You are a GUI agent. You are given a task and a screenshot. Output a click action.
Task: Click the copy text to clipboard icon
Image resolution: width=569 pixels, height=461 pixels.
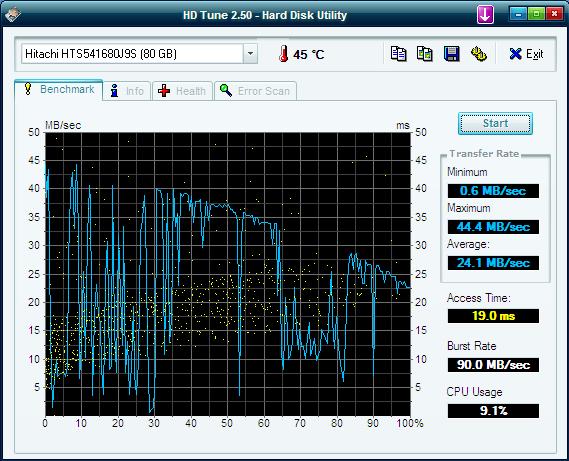pyautogui.click(x=398, y=54)
